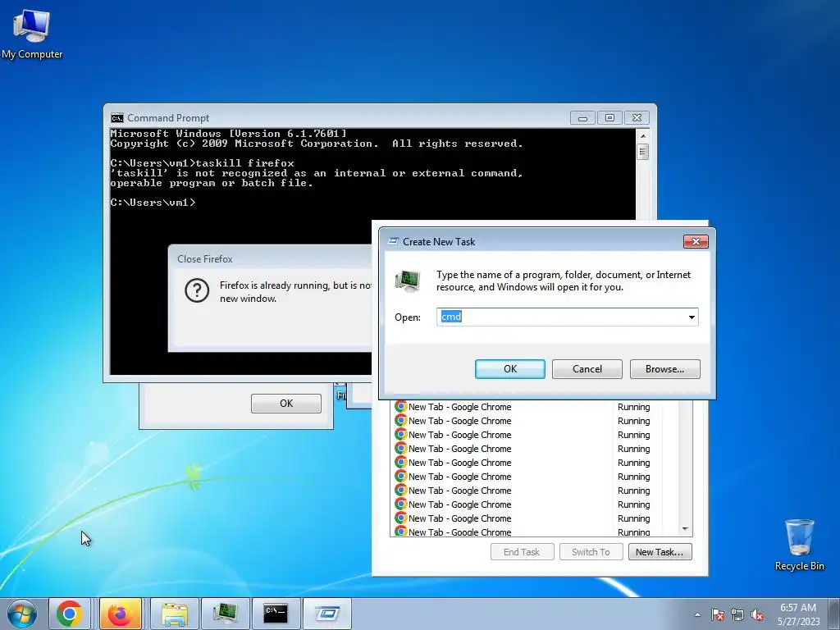Click Browse... in Create New Task

664,369
